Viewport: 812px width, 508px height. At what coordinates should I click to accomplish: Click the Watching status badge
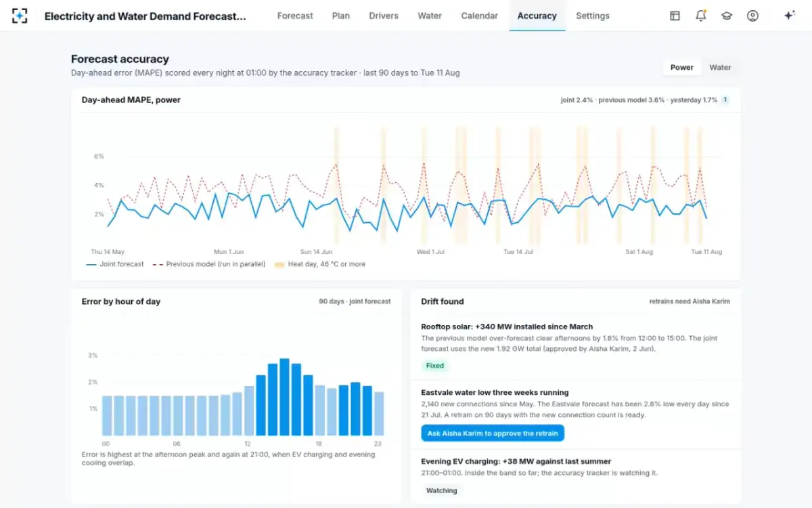[442, 490]
